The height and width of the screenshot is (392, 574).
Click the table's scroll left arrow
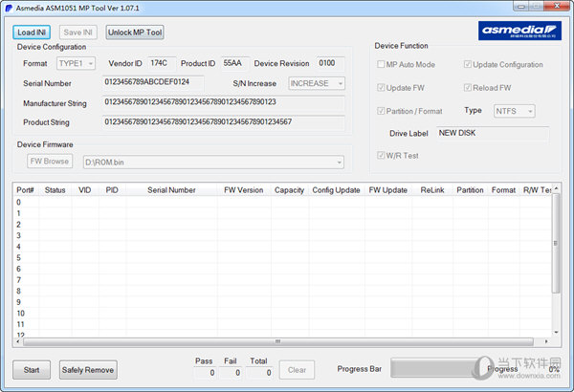point(18,341)
